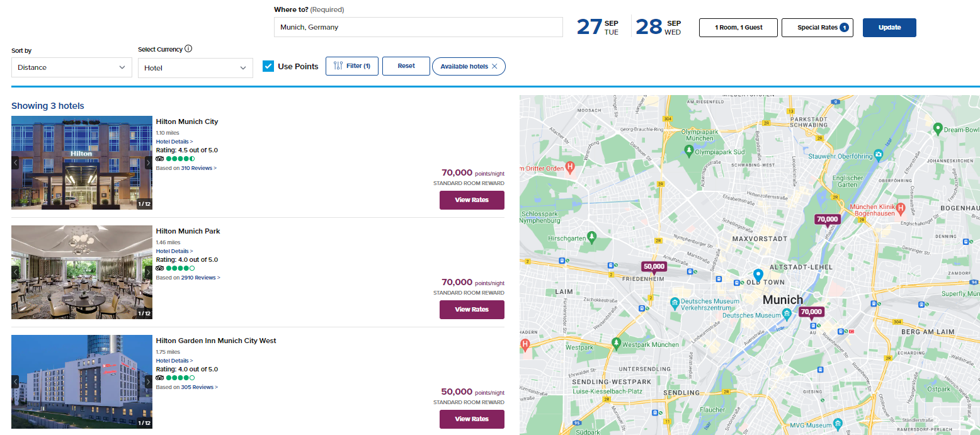Click the München Klinik Bogenhausen hospital icon

click(901, 207)
